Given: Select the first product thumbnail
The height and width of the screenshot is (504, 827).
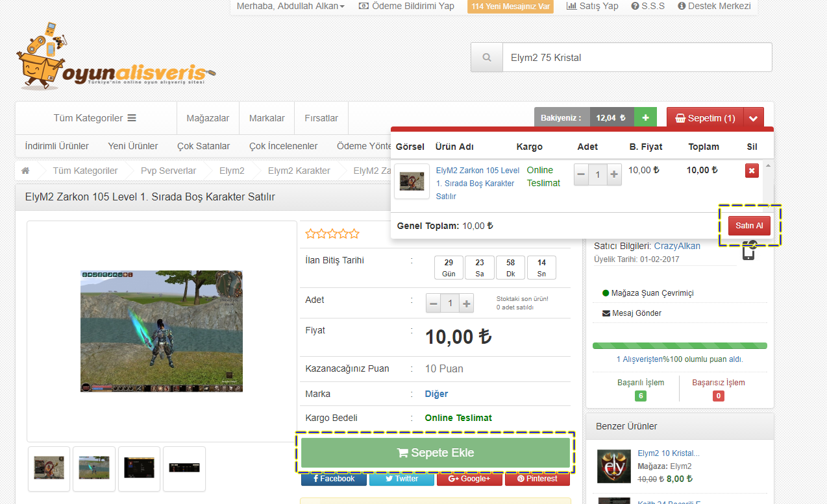Looking at the screenshot, I should (x=49, y=468).
